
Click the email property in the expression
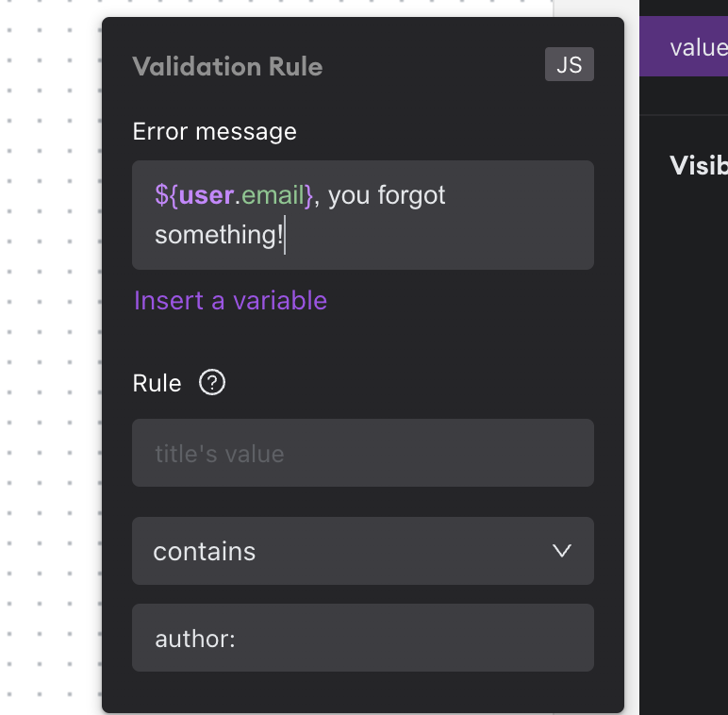click(273, 195)
